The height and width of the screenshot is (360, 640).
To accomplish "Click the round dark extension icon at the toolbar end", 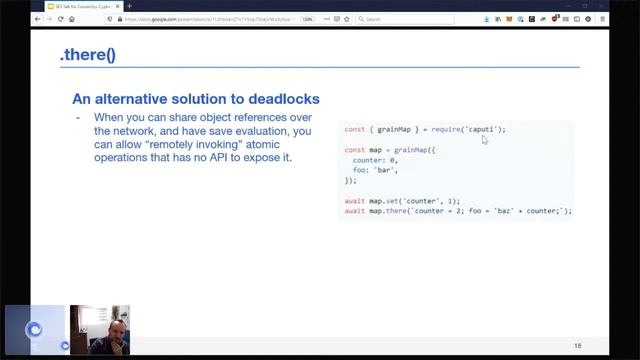I will pyautogui.click(x=588, y=19).
